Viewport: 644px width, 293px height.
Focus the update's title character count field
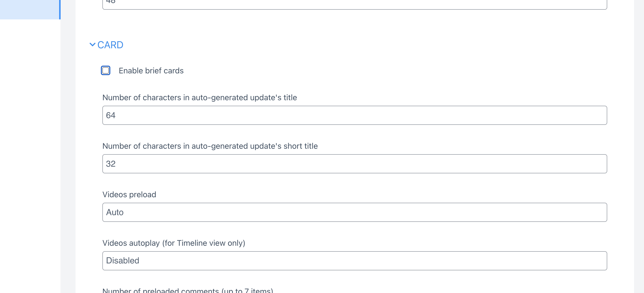point(355,115)
